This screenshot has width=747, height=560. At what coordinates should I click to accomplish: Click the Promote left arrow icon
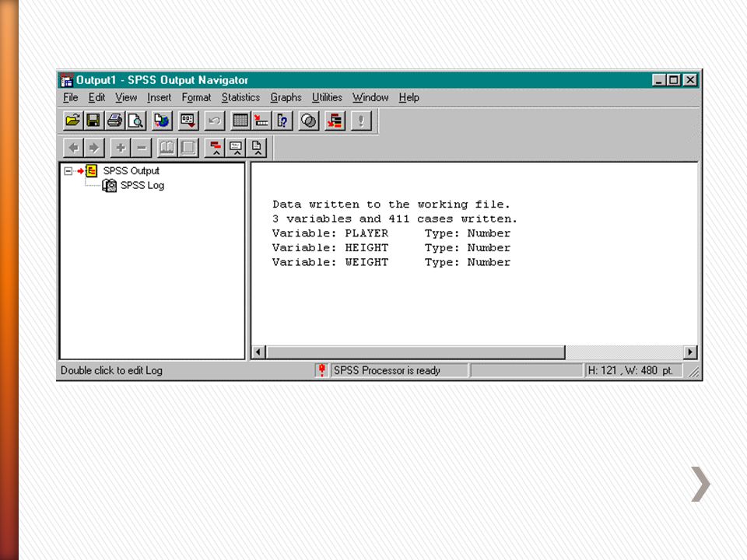coord(73,148)
